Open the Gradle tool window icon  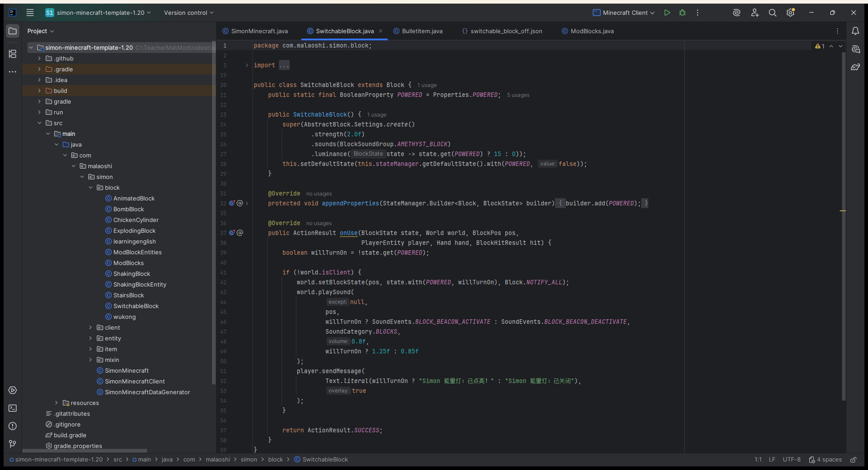point(855,67)
